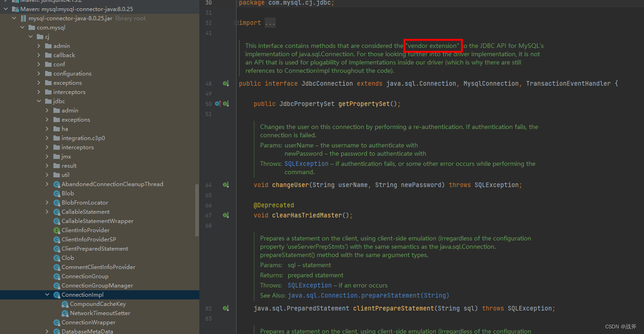
Task: Open the SQLException link in changeUser docs
Action: [307, 164]
